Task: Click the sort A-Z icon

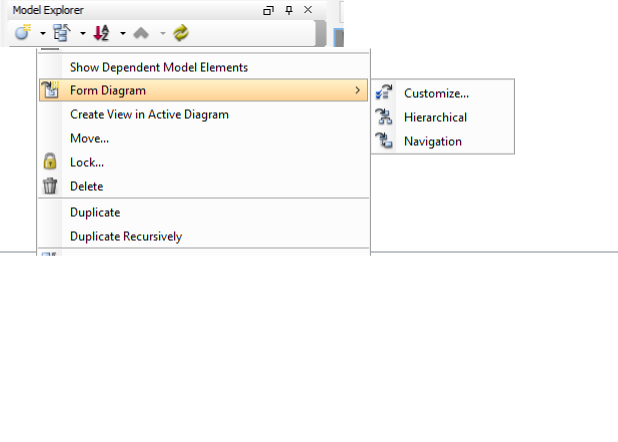Action: pos(101,33)
